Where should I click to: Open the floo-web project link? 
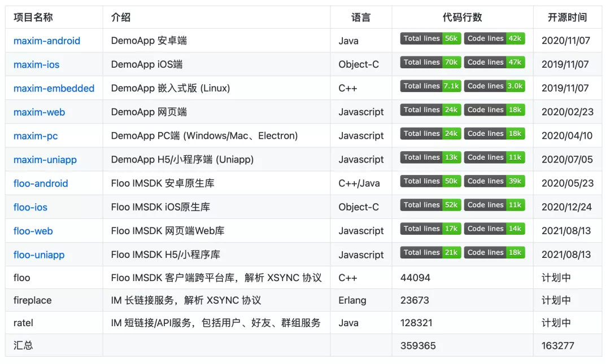[33, 231]
